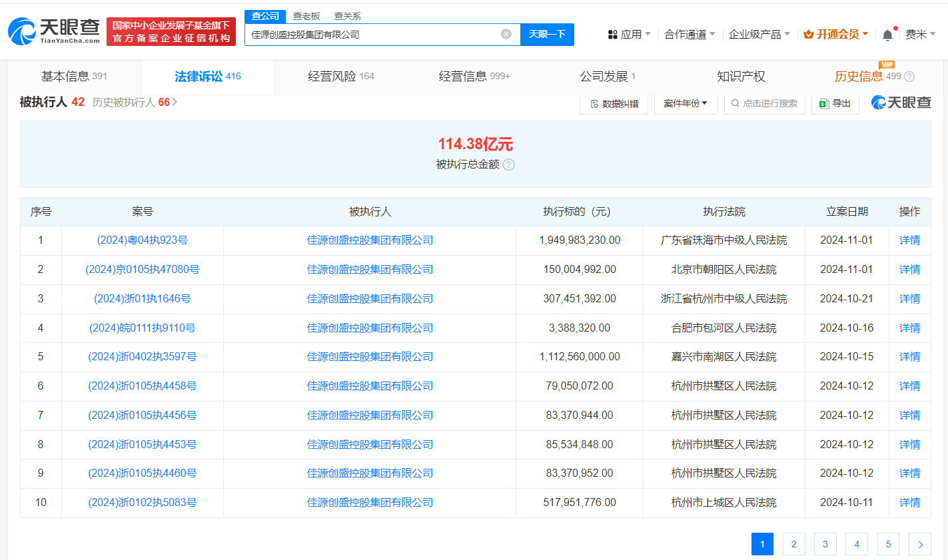Expand the 应用 menu
The image size is (948, 560).
click(629, 34)
